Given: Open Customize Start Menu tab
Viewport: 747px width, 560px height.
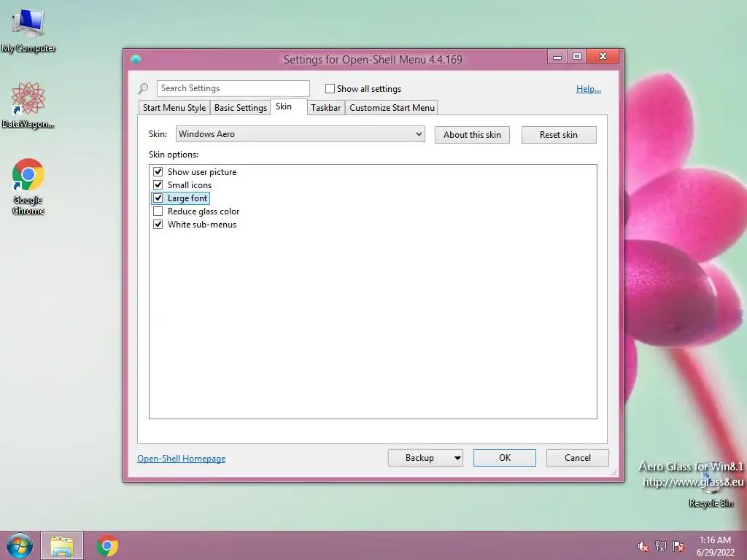Looking at the screenshot, I should [392, 108].
